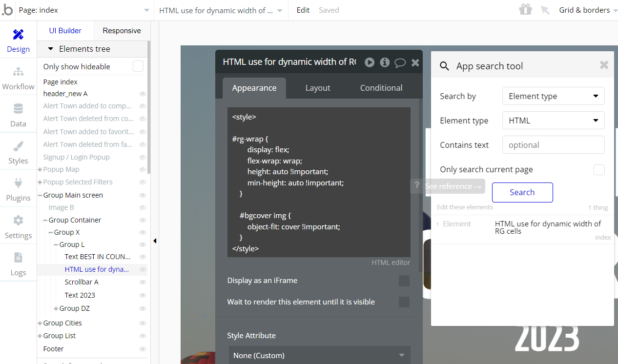618x364 pixels.
Task: Open the Plugins section
Action: 18,189
